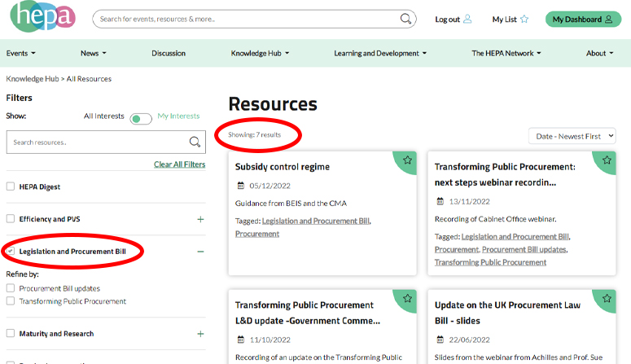Tick the Transforming Public Procurement refine checkbox

pos(11,301)
